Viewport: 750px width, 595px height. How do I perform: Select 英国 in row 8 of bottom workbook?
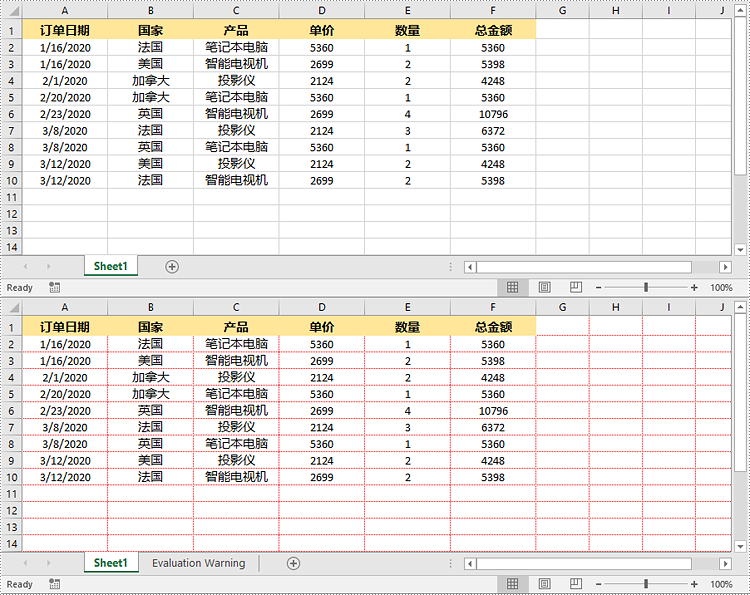(151, 444)
